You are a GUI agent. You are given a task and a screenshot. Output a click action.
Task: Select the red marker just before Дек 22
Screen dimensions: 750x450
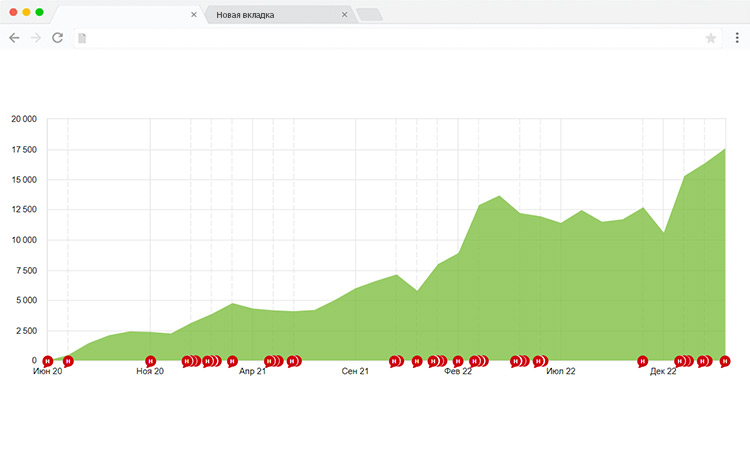click(x=643, y=361)
